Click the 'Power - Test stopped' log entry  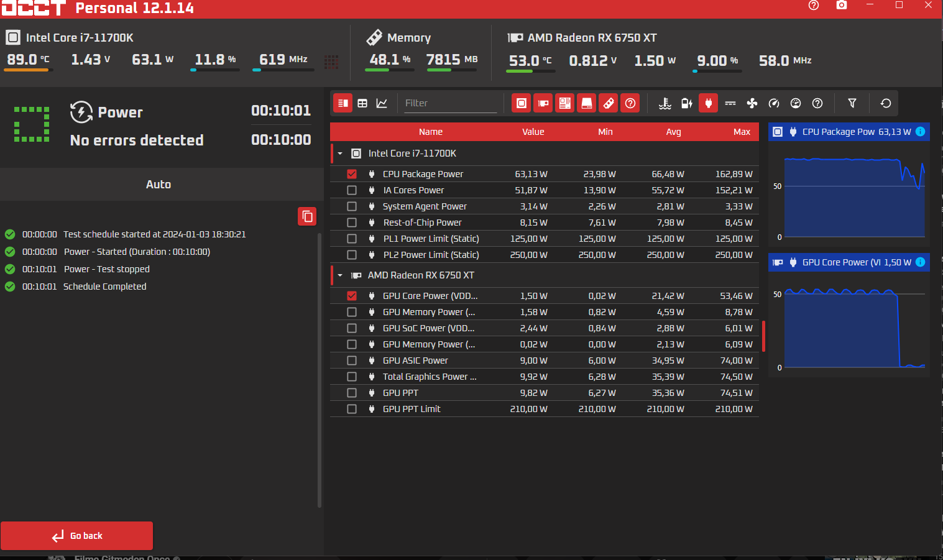click(107, 269)
